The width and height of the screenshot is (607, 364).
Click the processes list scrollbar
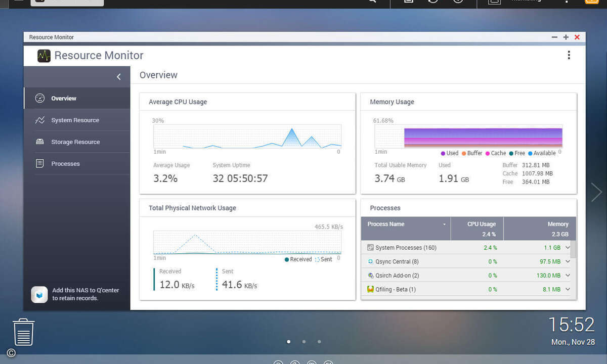tap(574, 249)
